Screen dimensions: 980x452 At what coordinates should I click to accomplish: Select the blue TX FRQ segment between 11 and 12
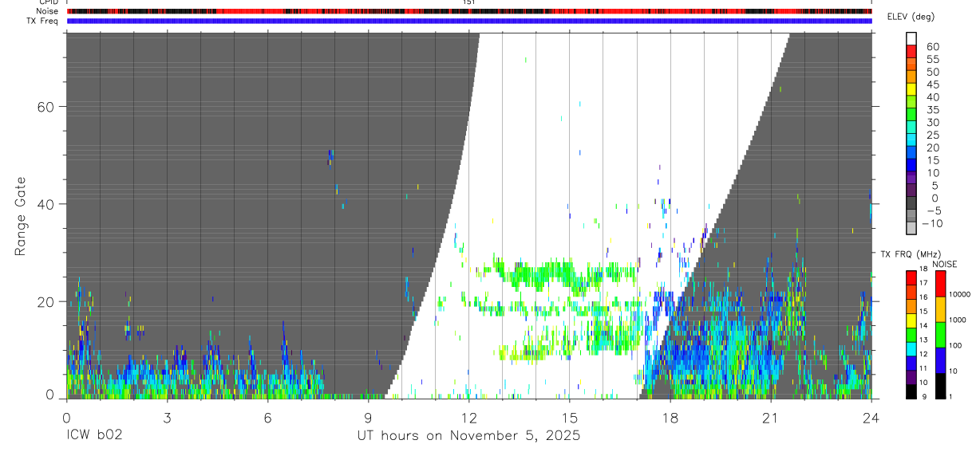tap(911, 362)
